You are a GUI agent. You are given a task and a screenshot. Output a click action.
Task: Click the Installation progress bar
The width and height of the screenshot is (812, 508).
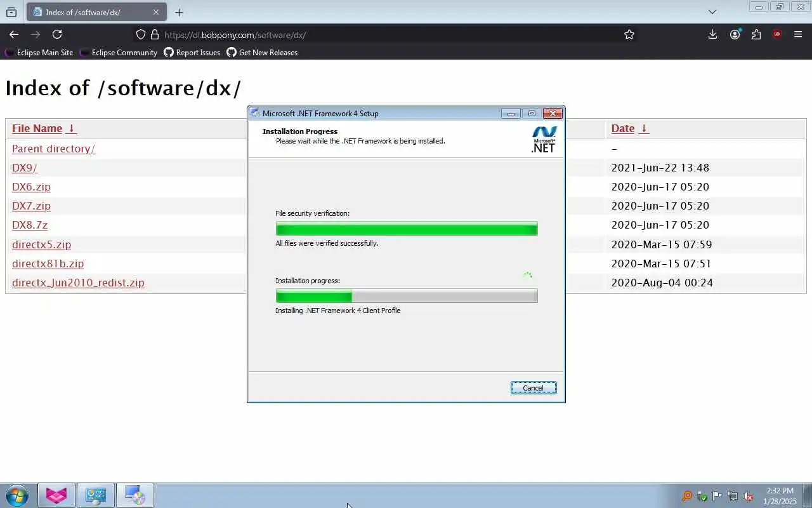coord(407,296)
